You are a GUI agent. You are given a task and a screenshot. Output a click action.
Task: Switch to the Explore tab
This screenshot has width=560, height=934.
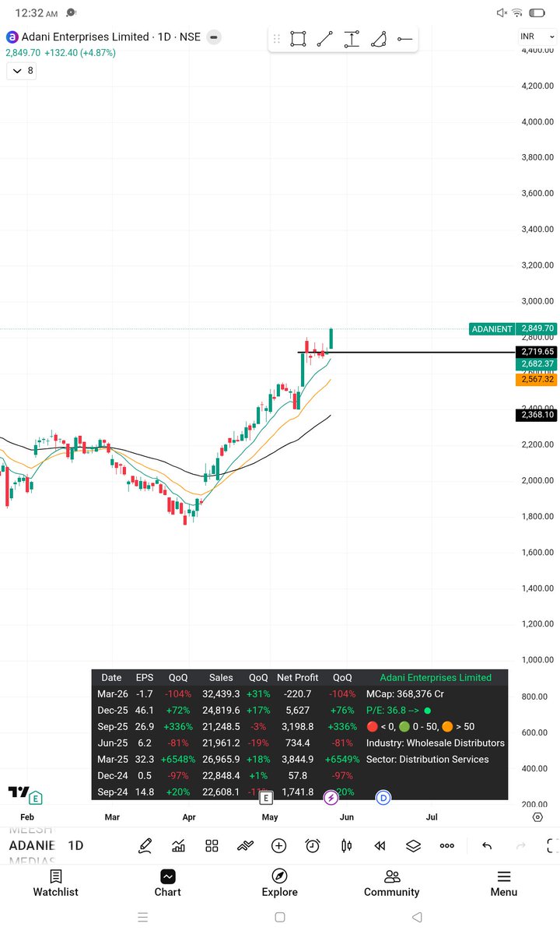click(279, 883)
